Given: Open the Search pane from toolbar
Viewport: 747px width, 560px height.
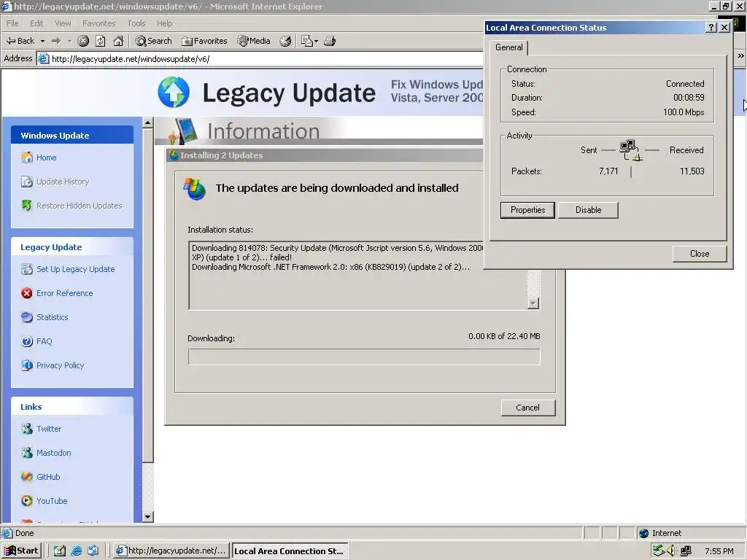Looking at the screenshot, I should click(x=153, y=41).
